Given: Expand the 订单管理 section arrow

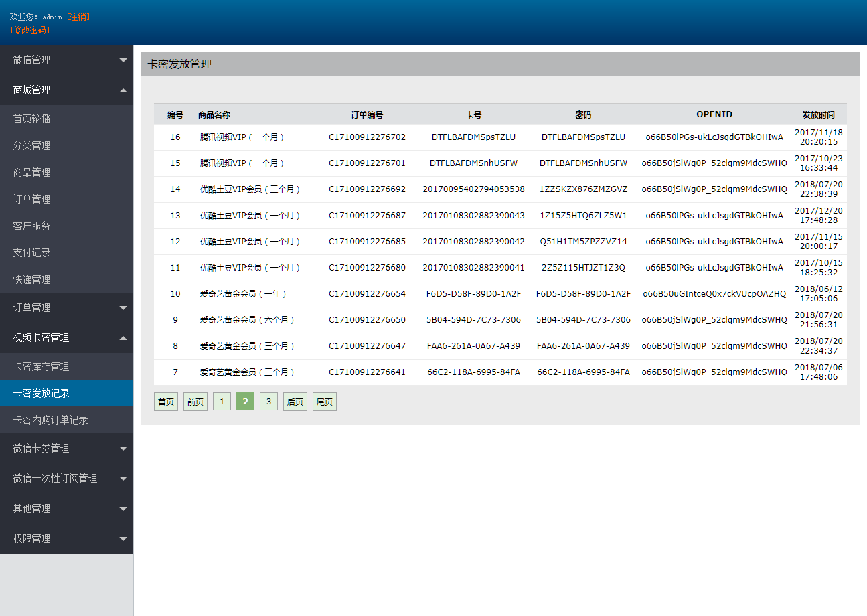Looking at the screenshot, I should [123, 308].
